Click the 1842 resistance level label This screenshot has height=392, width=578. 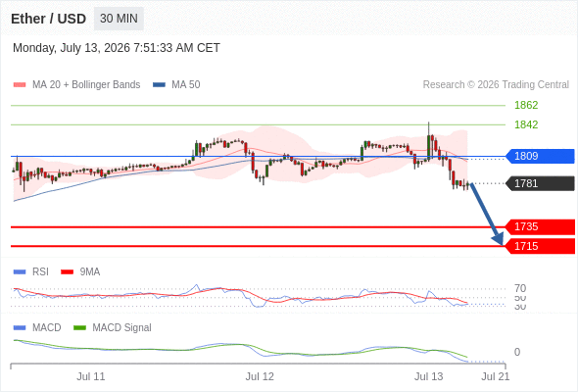click(x=526, y=124)
